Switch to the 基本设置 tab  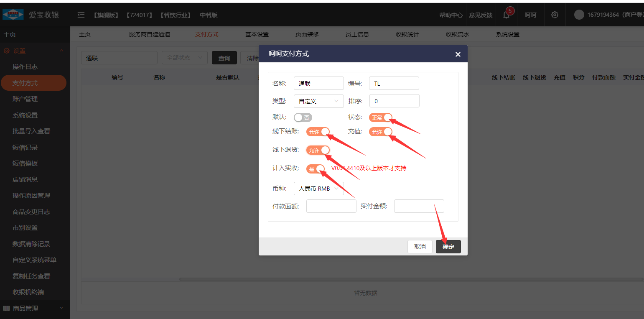tap(257, 34)
